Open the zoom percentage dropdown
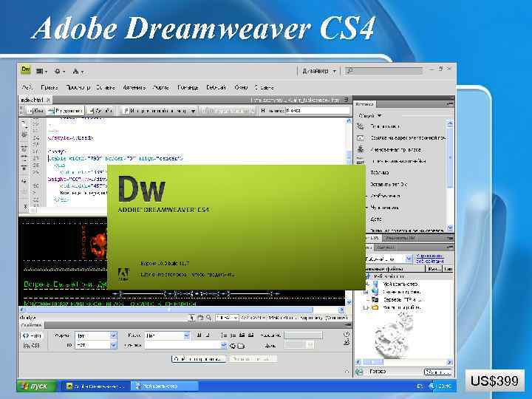Viewport: 532px width, 399px height. coord(228,318)
